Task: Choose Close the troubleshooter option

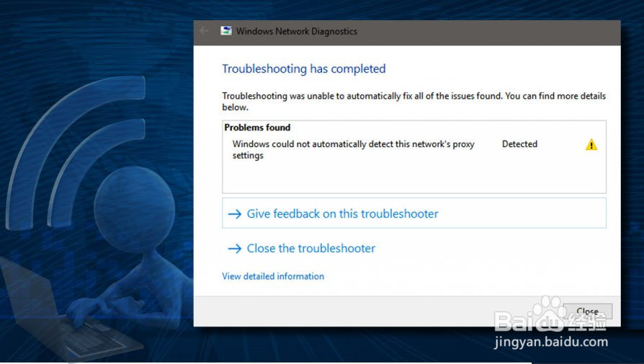Action: coord(301,248)
